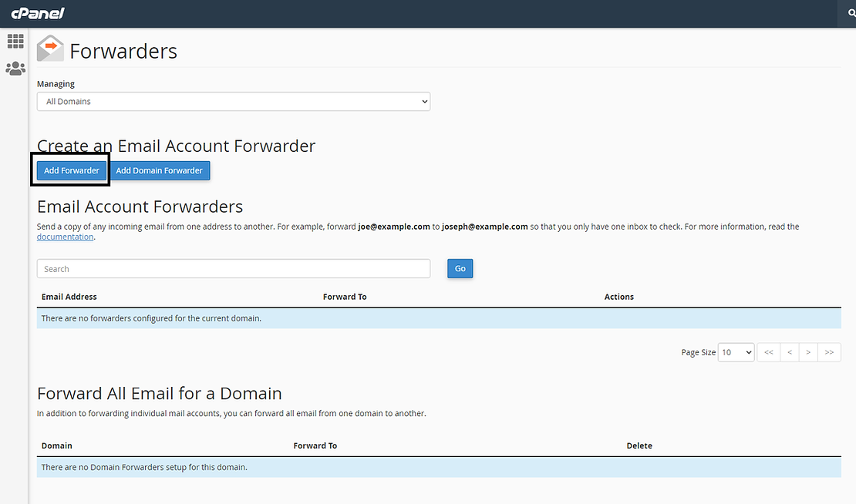Click the Domain column header
This screenshot has height=504, width=856.
click(57, 445)
